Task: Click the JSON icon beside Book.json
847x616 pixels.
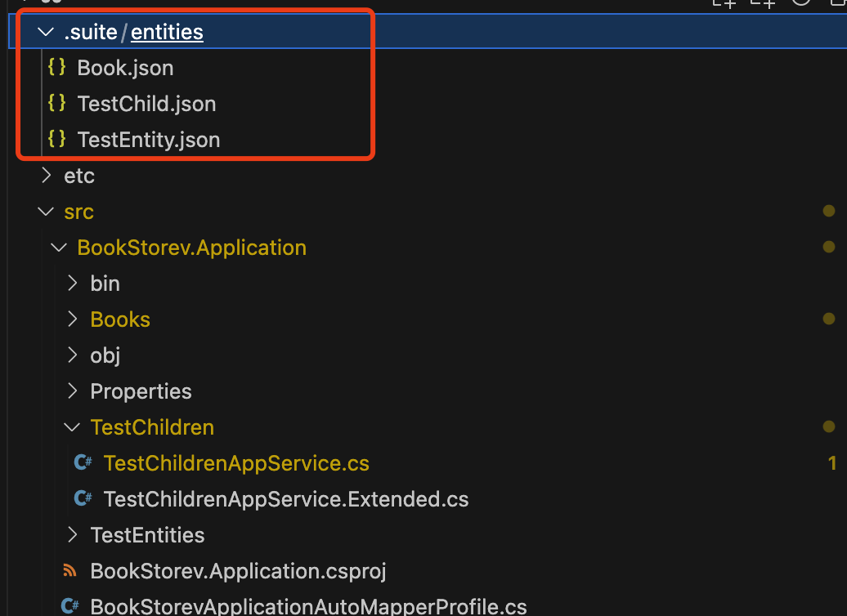Action: point(56,67)
